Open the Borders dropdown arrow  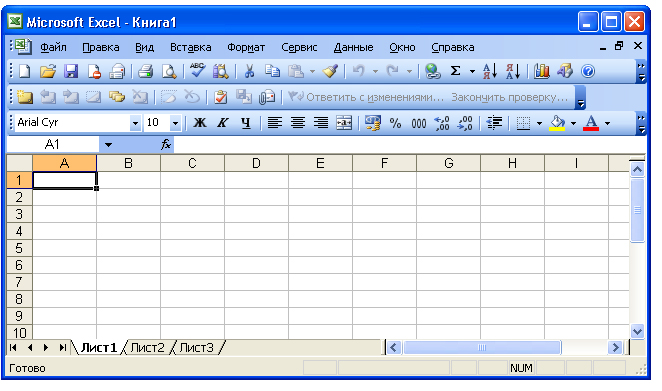(x=539, y=123)
